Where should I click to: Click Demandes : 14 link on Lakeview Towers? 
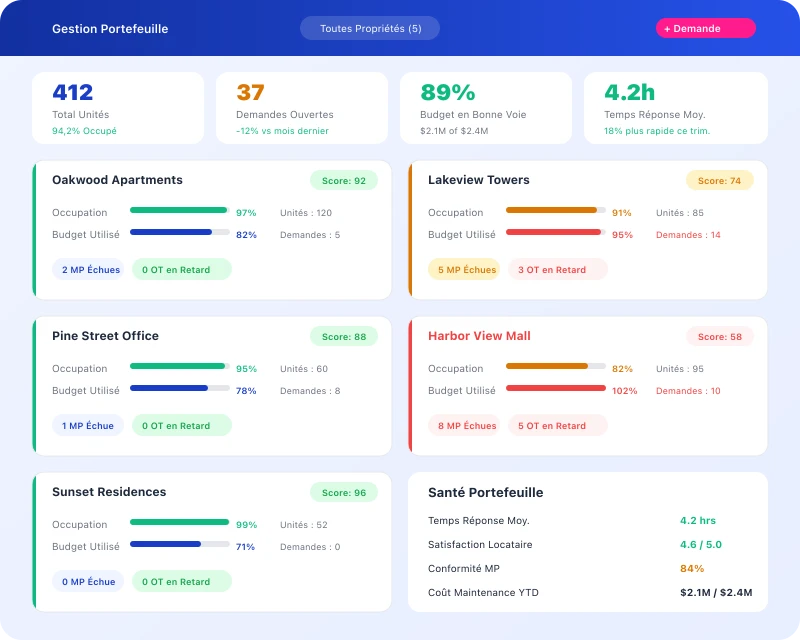[x=687, y=235]
